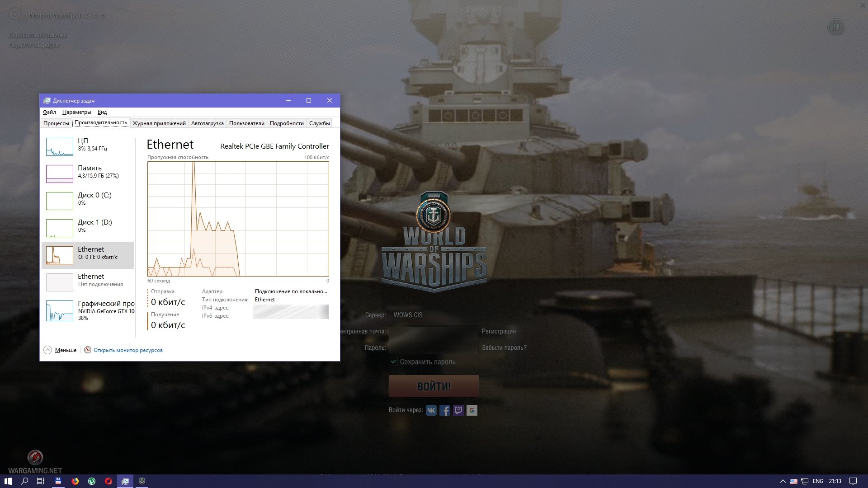The width and height of the screenshot is (868, 488).
Task: Expand hidden tray icons chevron
Action: click(x=783, y=481)
